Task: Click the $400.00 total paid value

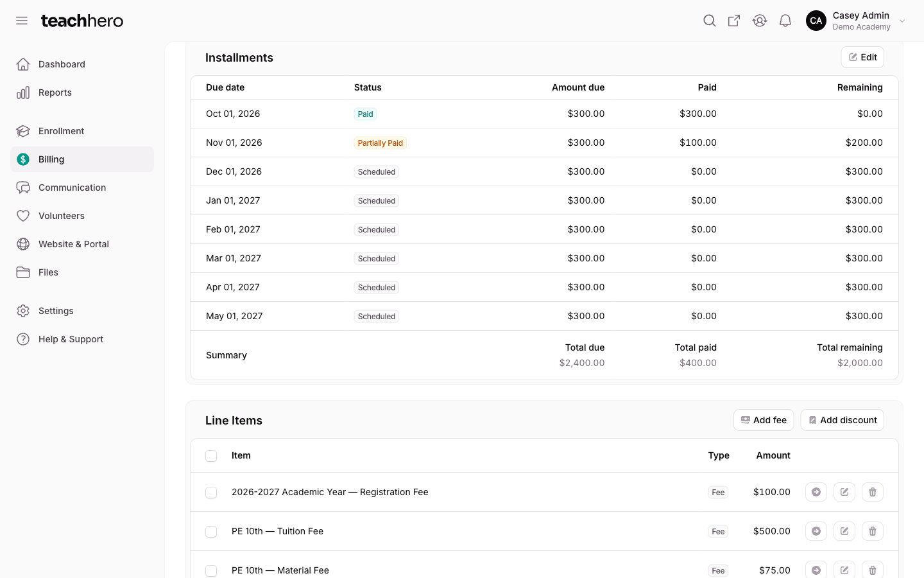Action: (698, 363)
